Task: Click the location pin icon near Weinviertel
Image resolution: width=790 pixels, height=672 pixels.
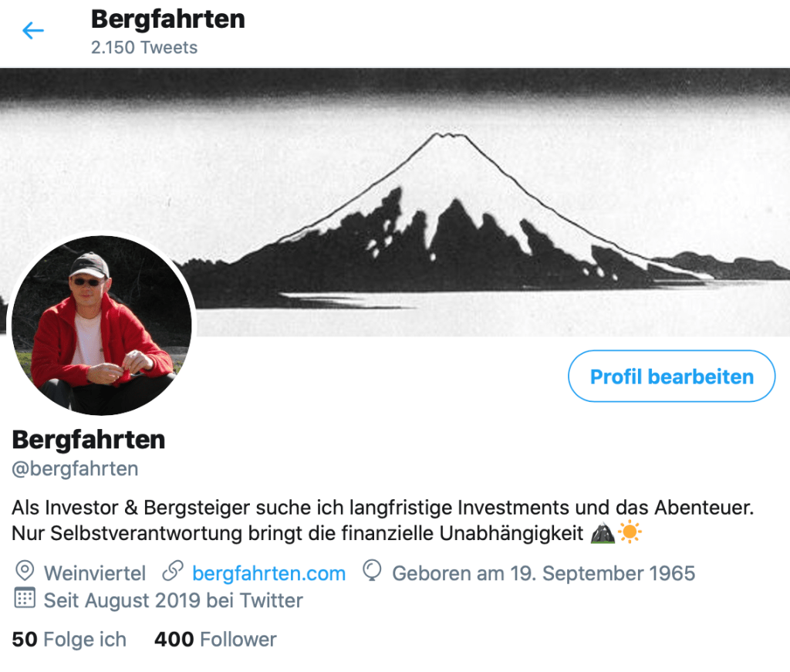Action: [25, 572]
